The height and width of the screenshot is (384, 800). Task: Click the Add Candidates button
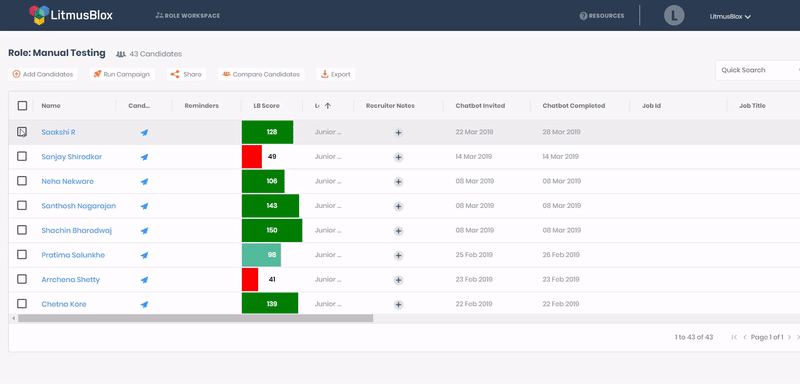43,74
